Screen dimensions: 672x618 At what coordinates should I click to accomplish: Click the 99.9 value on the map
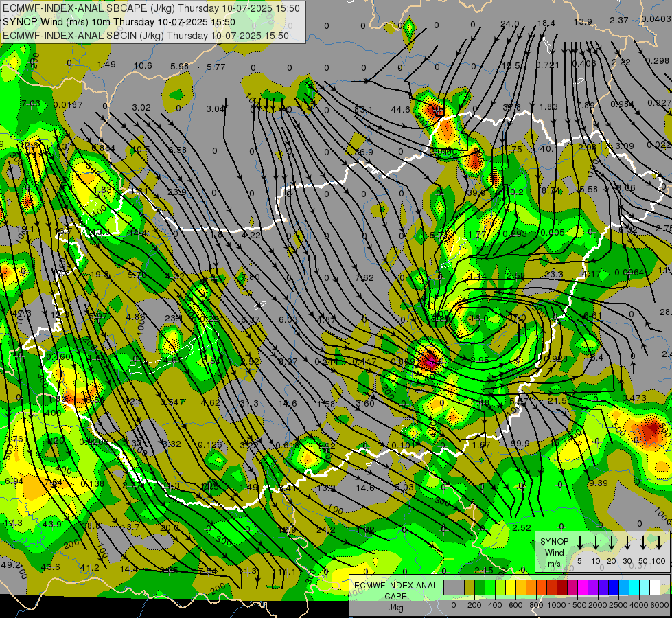(520, 444)
